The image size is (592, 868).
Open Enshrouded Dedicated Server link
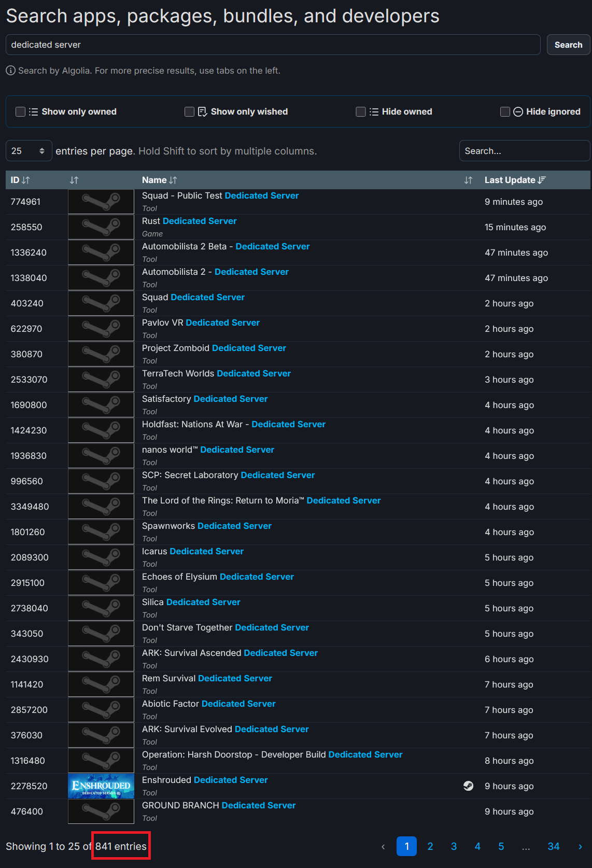click(205, 780)
